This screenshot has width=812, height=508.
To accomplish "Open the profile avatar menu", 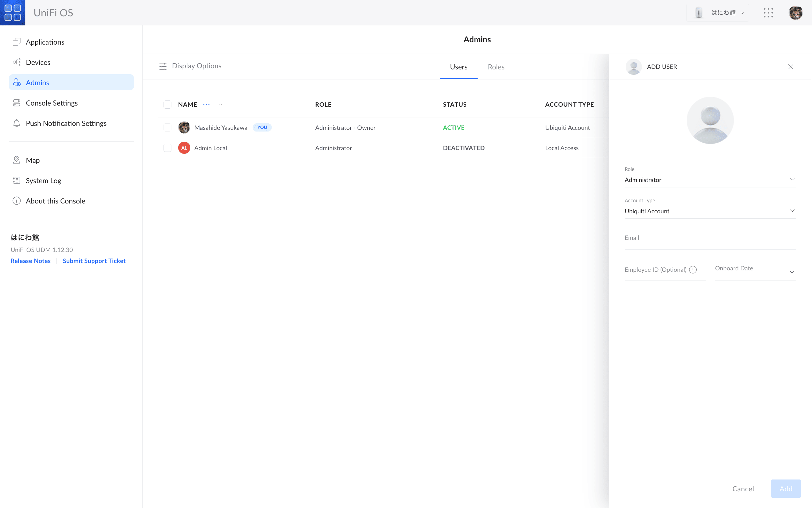I will (x=795, y=13).
